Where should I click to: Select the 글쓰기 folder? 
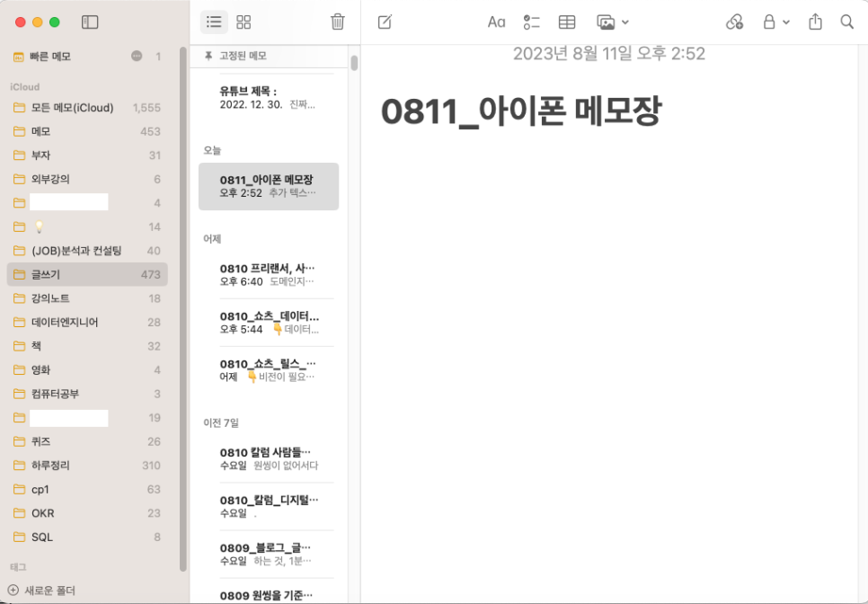click(x=87, y=275)
